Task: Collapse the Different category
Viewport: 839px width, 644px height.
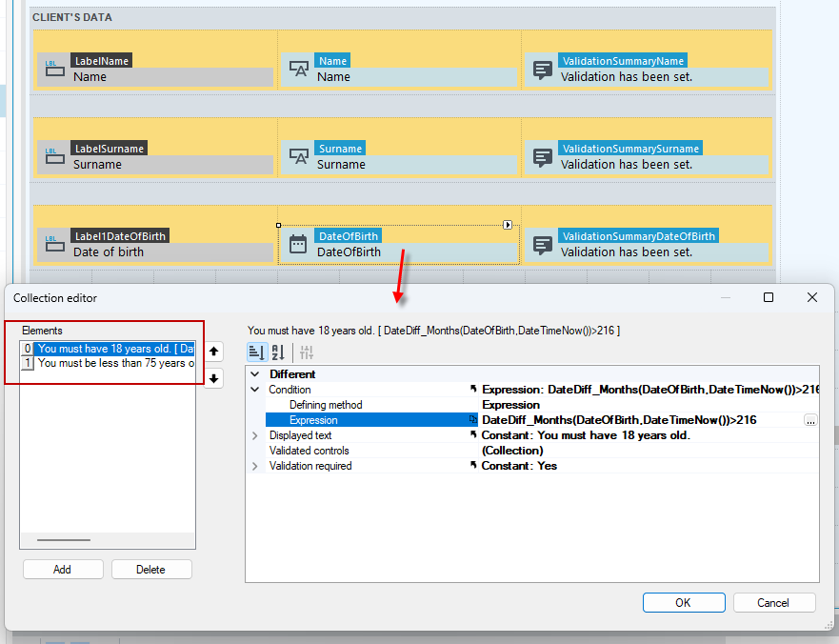Action: [255, 374]
